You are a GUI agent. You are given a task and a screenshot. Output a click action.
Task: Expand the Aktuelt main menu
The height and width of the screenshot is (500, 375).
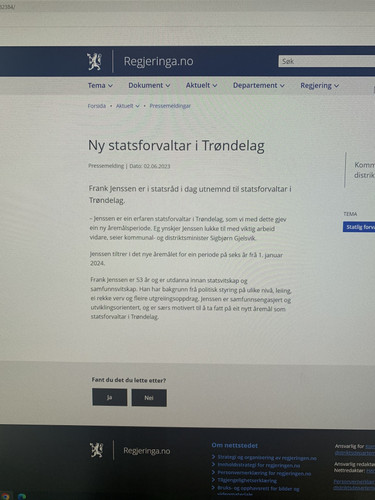click(201, 86)
